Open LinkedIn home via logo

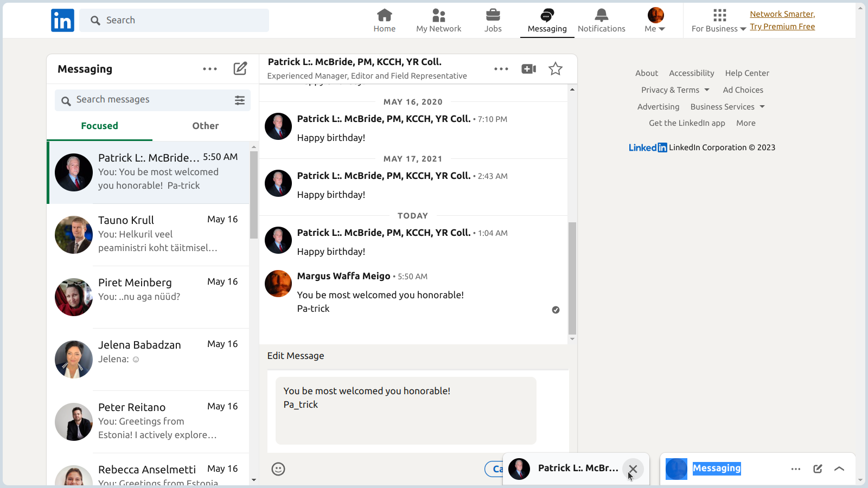coord(62,21)
